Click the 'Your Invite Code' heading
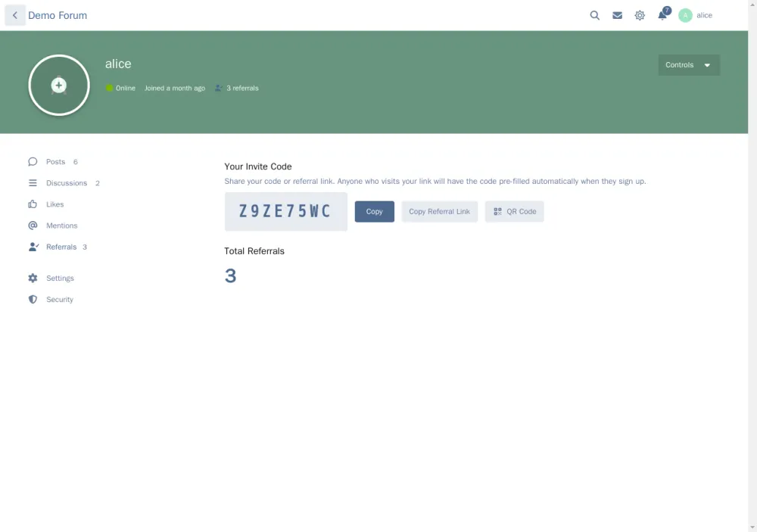 (x=258, y=166)
